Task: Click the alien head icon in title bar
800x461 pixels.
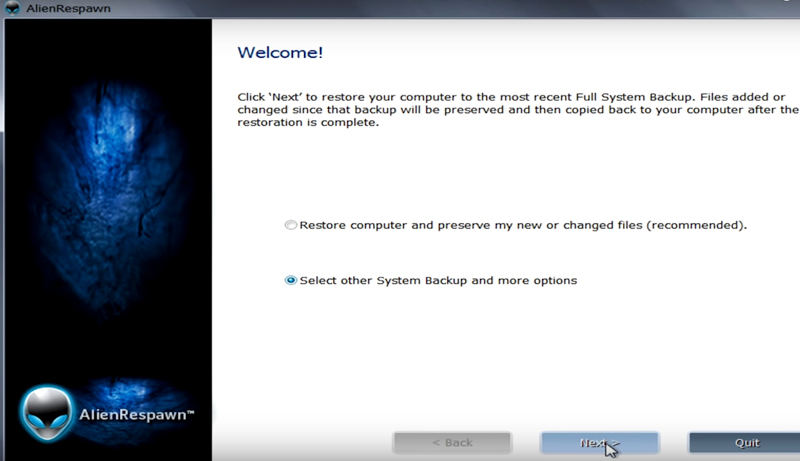Action: (12, 8)
